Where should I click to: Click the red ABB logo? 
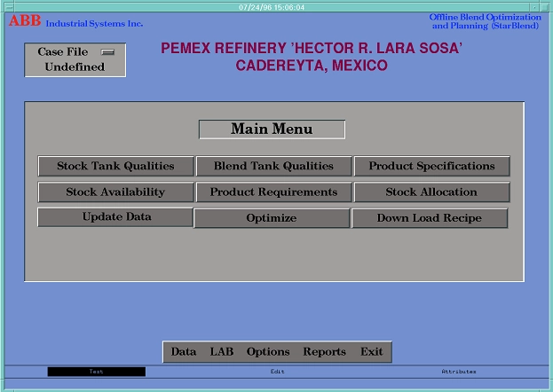click(x=25, y=20)
